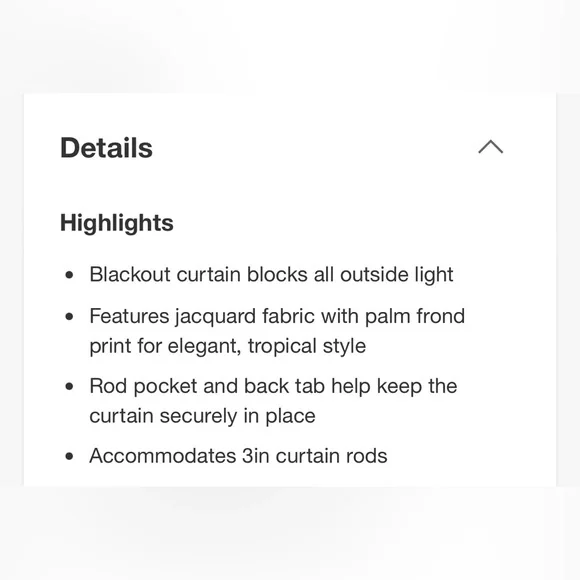The width and height of the screenshot is (580, 580).
Task: Click the 'print for elegant, tropical style' line
Action: click(227, 347)
